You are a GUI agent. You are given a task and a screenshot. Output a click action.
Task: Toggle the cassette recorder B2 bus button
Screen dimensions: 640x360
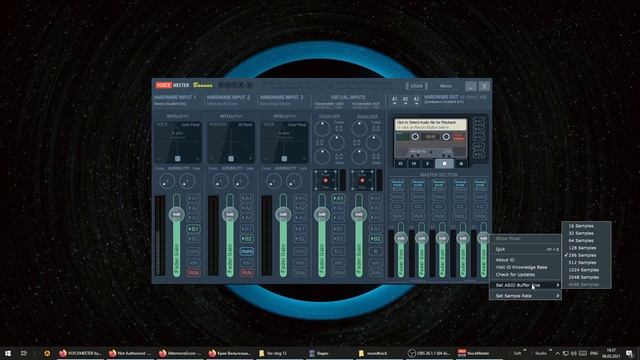click(x=478, y=154)
